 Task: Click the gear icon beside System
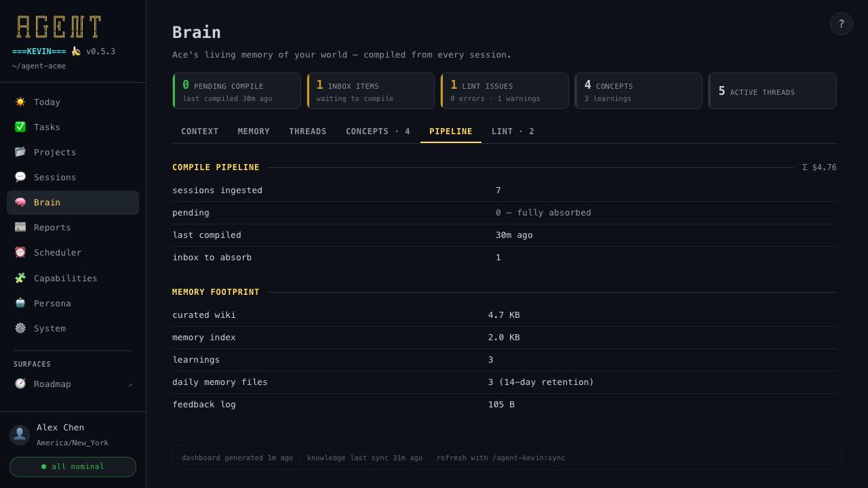tap(20, 328)
